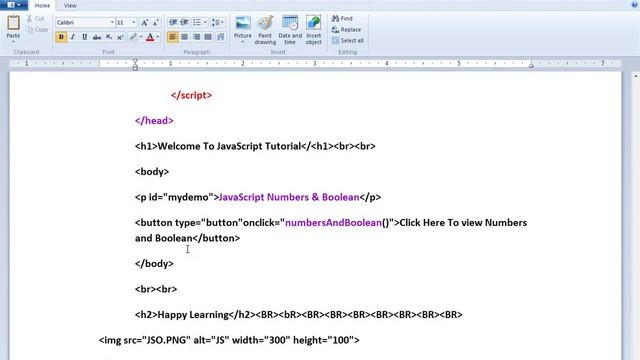Click the first-line indent marker on ruler
This screenshot has width=640, height=360.
tap(135, 61)
